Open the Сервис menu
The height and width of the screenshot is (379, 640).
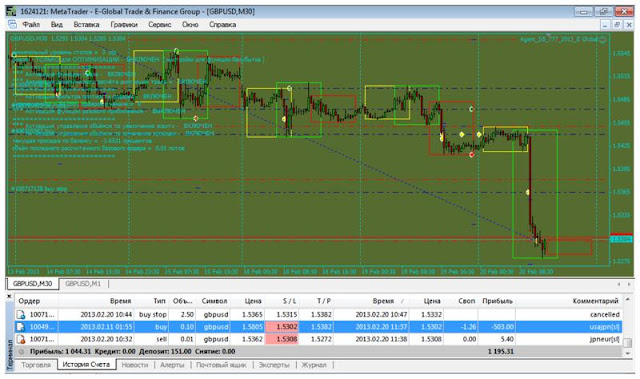[159, 24]
